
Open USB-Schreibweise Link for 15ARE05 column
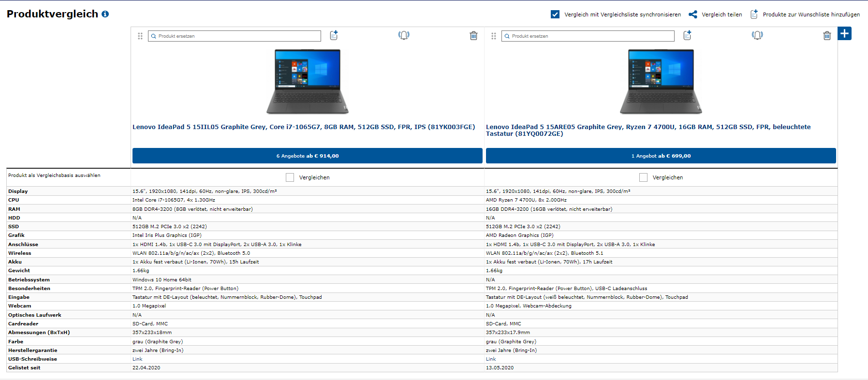point(491,359)
